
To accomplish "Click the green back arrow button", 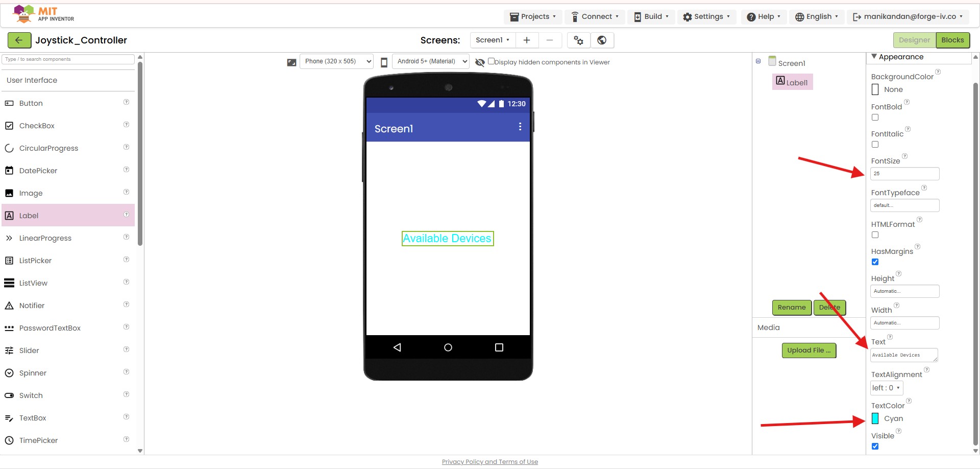I will coord(19,40).
